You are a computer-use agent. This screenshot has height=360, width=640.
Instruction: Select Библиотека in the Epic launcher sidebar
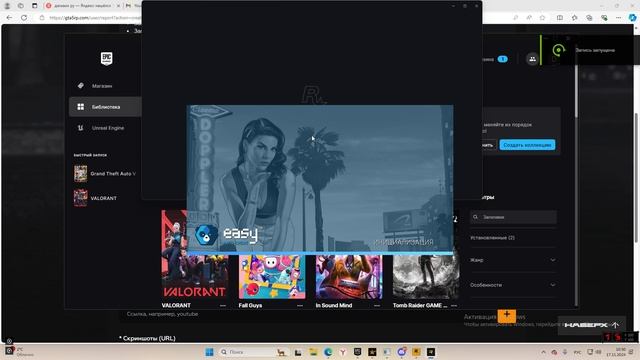(105, 107)
